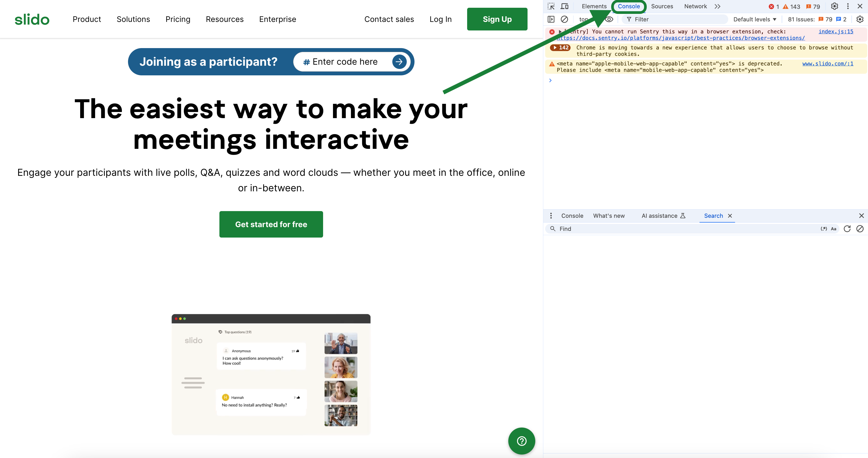
Task: Open console settings gear icon
Action: tap(860, 19)
